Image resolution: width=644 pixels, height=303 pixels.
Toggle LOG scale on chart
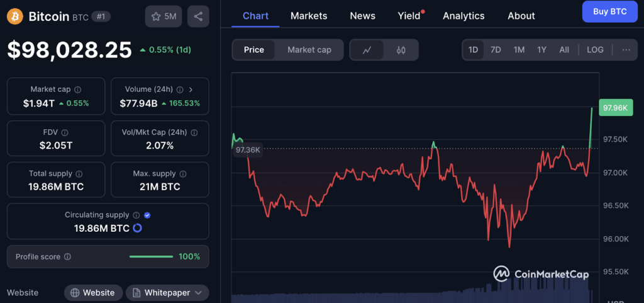click(x=595, y=50)
